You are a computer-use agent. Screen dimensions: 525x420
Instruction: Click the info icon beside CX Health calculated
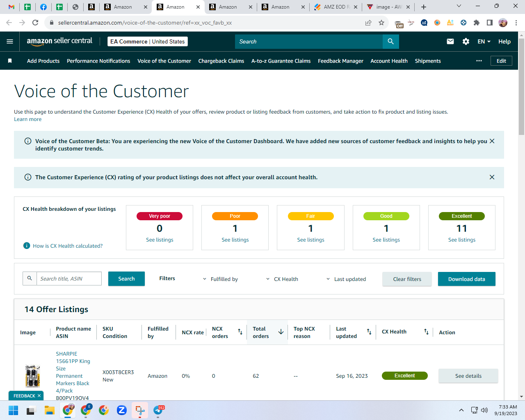27,246
